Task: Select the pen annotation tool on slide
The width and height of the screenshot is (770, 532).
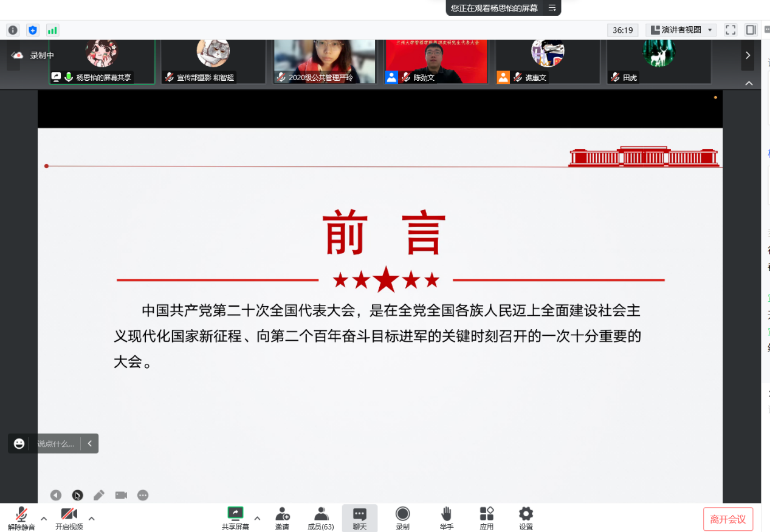Action: (99, 495)
